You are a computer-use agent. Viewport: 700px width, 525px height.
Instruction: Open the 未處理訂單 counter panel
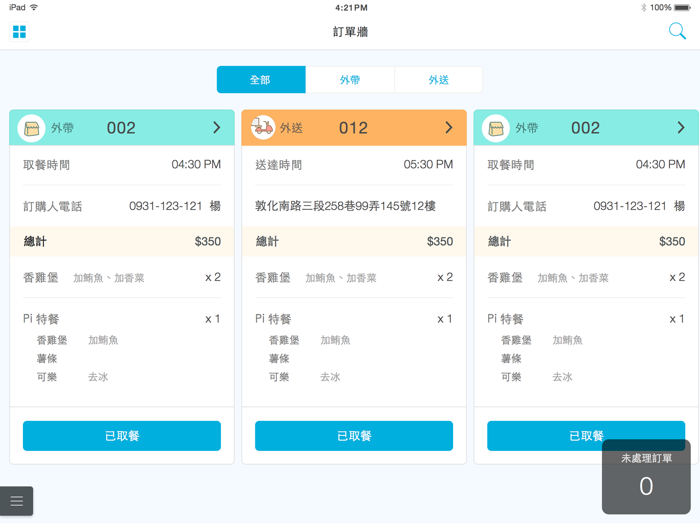coord(646,477)
